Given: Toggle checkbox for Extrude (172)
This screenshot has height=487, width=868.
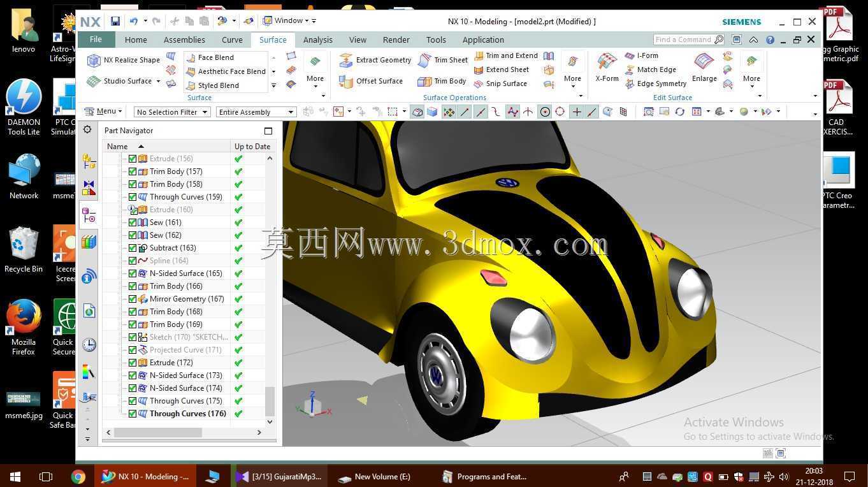Looking at the screenshot, I should click(133, 363).
